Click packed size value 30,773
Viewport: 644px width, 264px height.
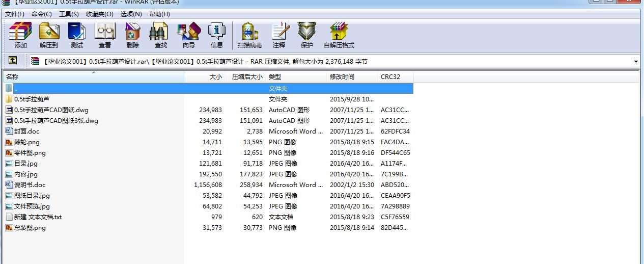253,228
